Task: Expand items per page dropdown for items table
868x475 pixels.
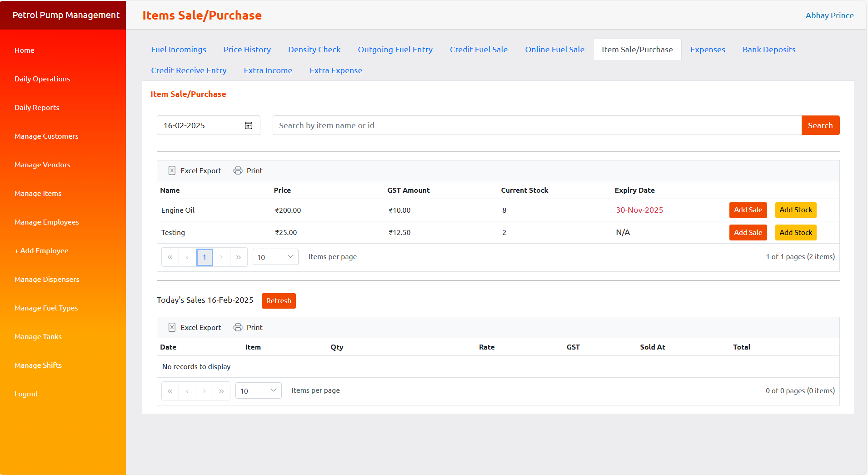Action: [x=275, y=257]
